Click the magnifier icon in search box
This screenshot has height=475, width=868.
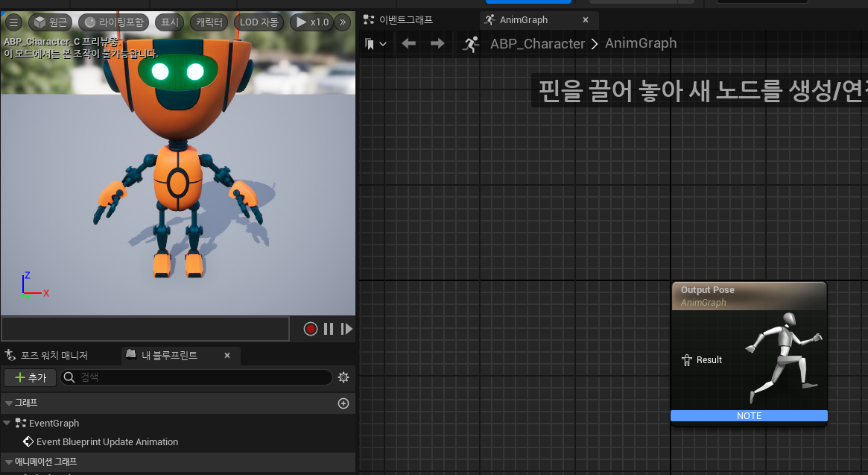click(x=69, y=377)
